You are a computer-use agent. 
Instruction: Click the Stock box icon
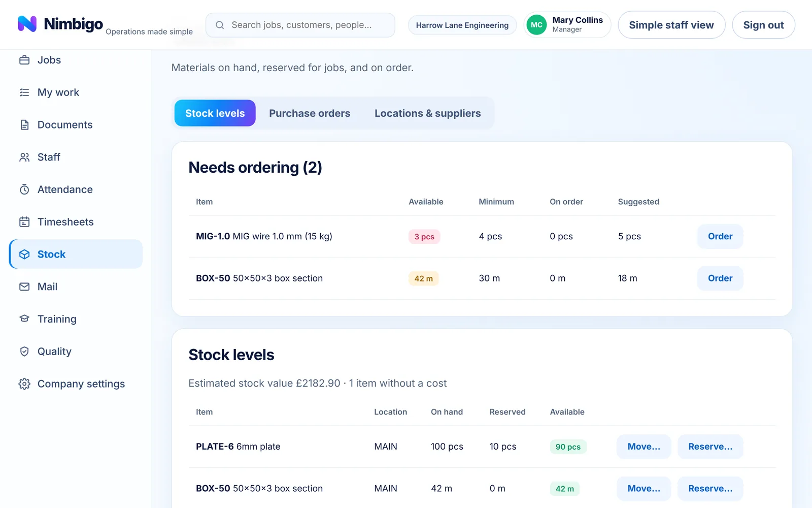[24, 255]
